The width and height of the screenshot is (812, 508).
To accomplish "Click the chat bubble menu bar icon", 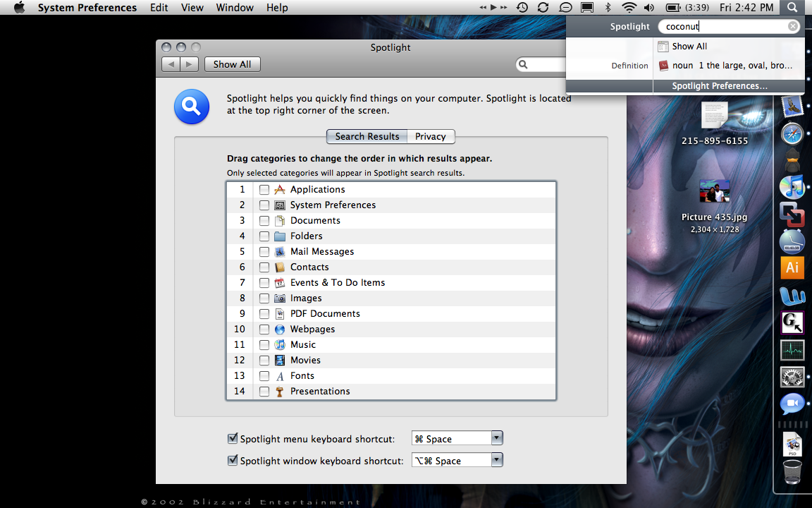I will 565,7.
